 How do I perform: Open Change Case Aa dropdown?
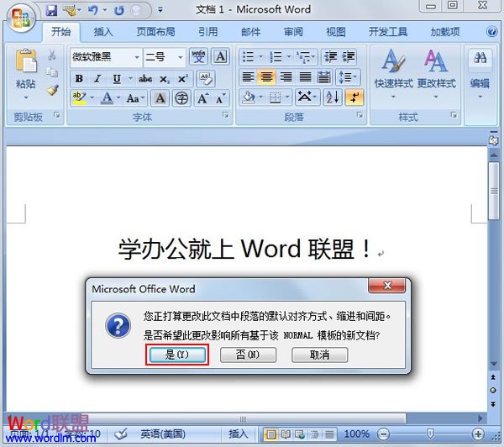point(135,98)
